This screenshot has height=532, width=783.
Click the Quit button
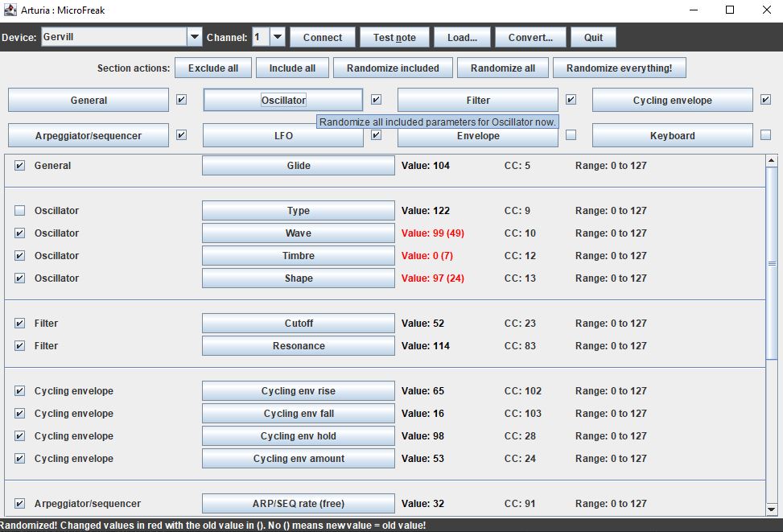pos(593,37)
